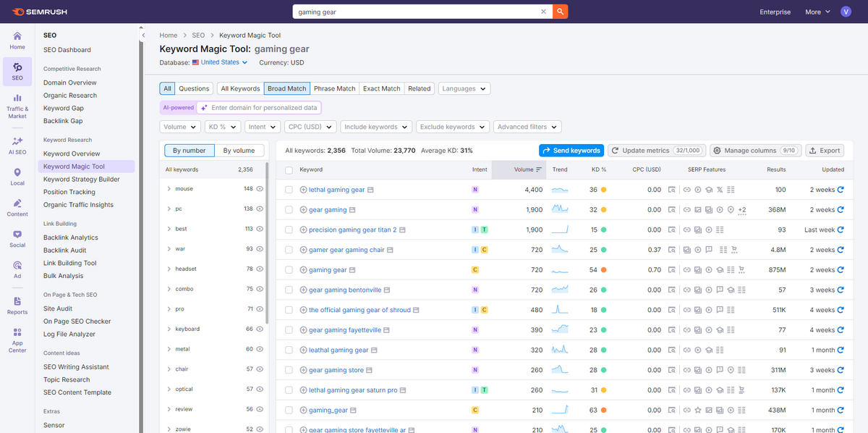Open the Social sidebar icon
The image size is (868, 433).
(17, 238)
